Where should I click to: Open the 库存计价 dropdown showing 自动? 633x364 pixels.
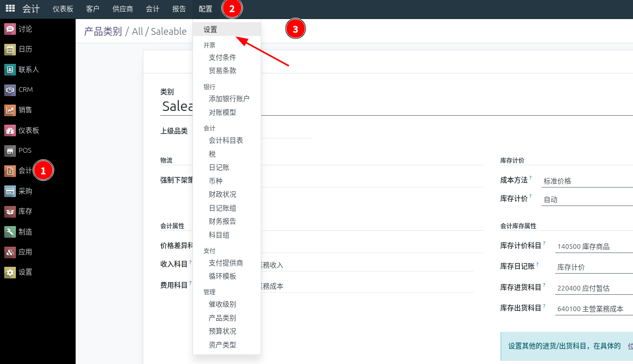point(588,200)
